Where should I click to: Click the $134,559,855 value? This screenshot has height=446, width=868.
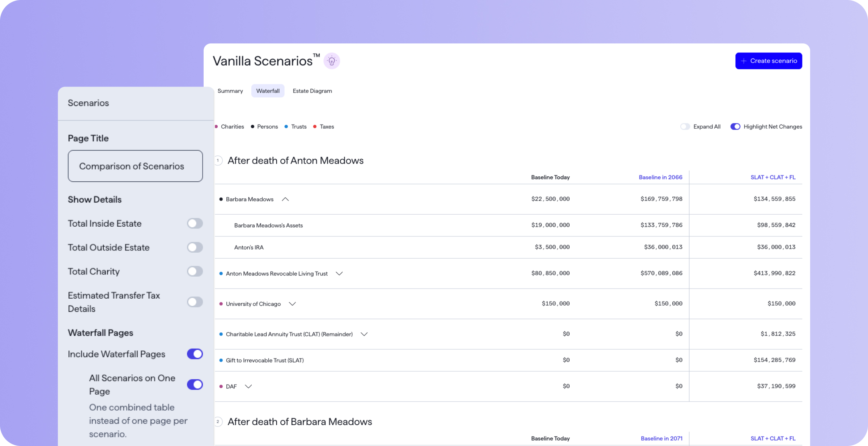point(774,199)
